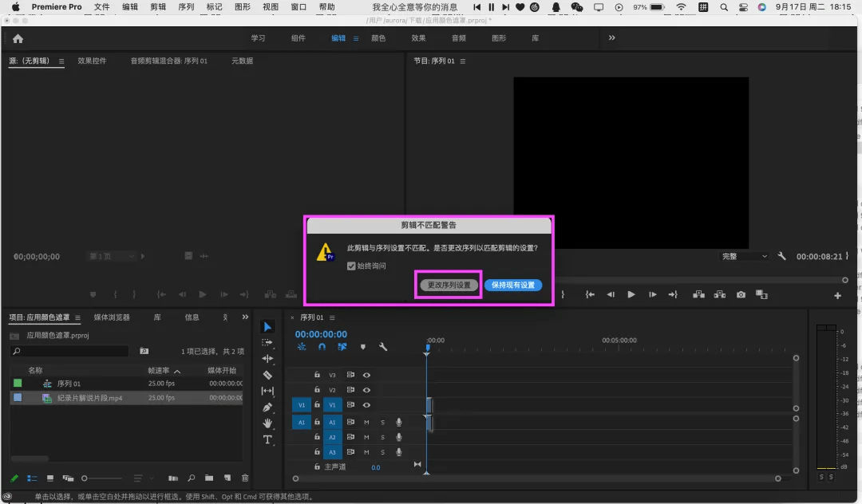Sort by 帧速率 column arrow
The image size is (862, 504).
tap(177, 371)
